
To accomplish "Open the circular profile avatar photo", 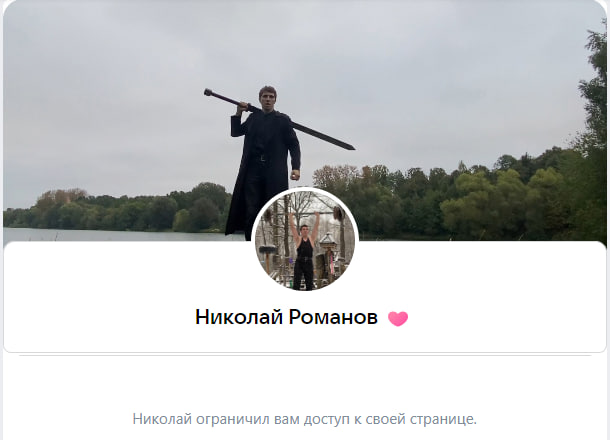I will [x=305, y=240].
